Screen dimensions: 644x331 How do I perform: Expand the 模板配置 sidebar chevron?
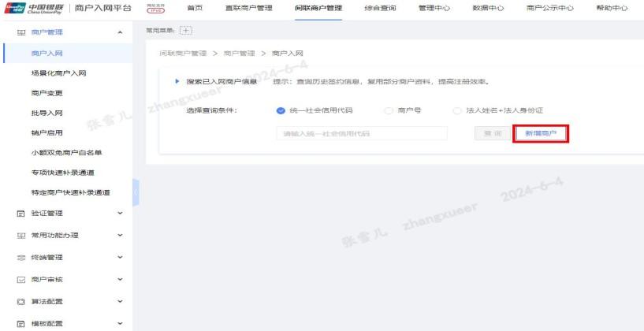[x=120, y=323]
